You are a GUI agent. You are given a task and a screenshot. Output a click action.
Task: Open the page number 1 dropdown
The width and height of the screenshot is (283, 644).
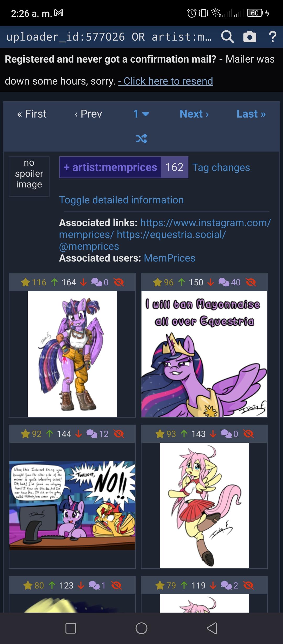[x=141, y=114]
